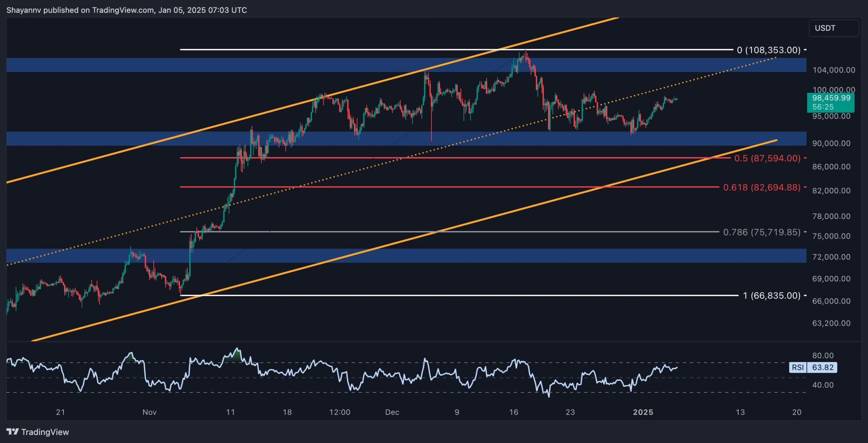Click the USDT currency label box
Image resolution: width=868 pixels, height=443 pixels.
click(834, 28)
